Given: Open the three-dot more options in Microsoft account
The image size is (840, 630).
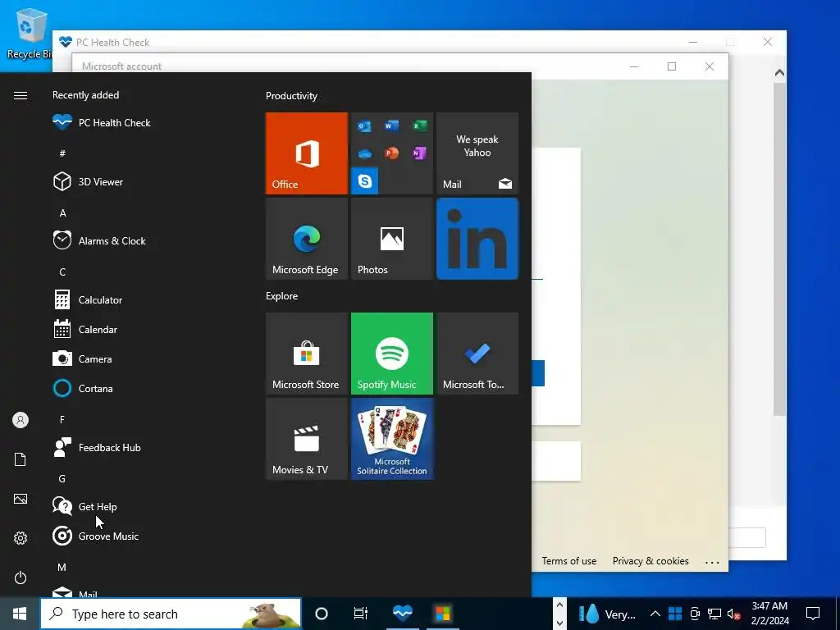Looking at the screenshot, I should point(712,562).
